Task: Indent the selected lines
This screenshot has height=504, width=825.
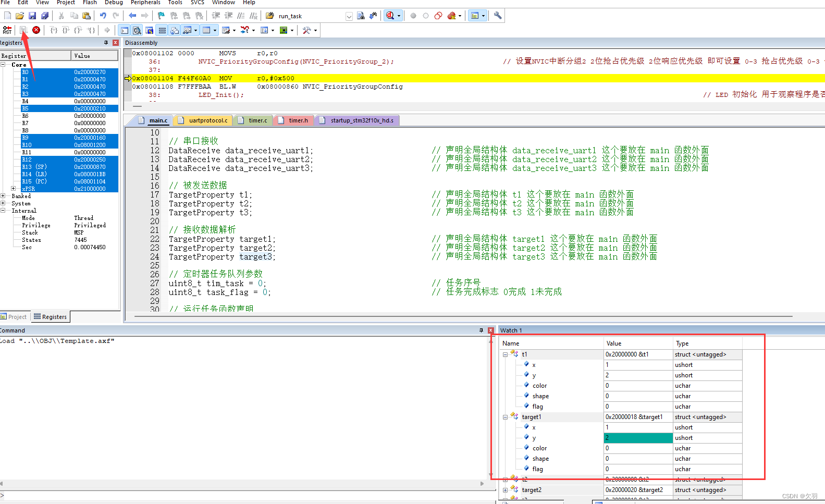Action: pos(216,16)
